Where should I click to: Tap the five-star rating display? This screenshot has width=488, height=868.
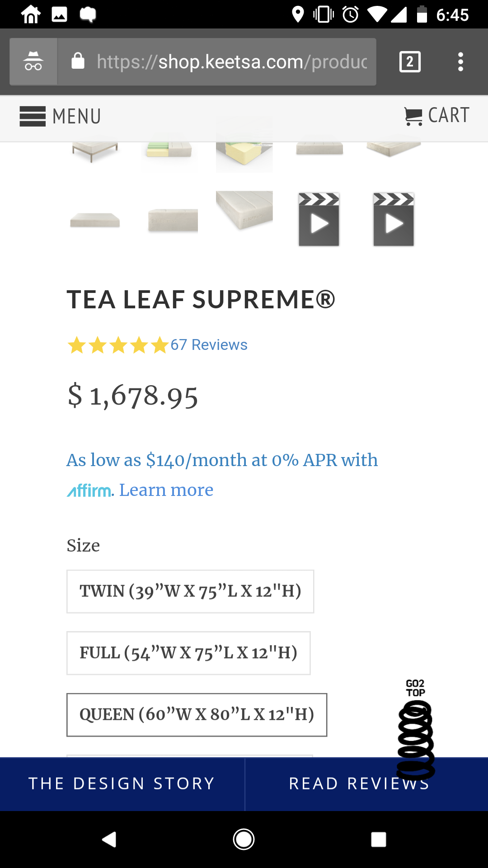(x=118, y=345)
